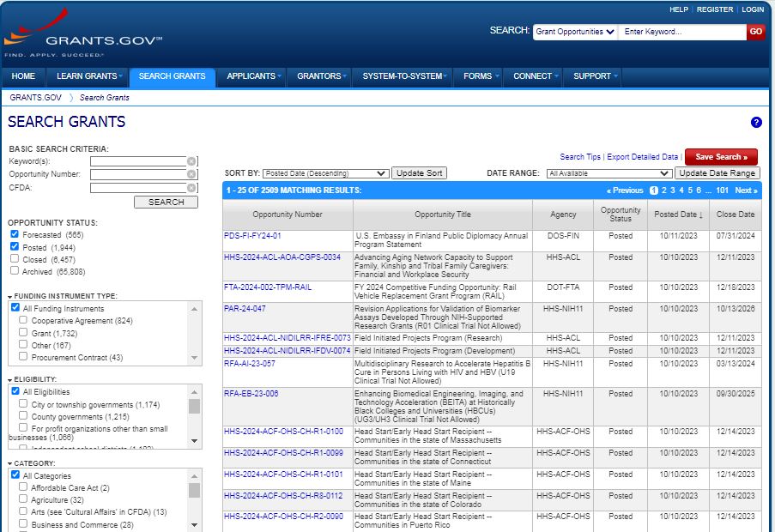Viewport: 775px width, 532px height.
Task: Check the Cooperative Agreement funding type
Action: click(x=24, y=320)
